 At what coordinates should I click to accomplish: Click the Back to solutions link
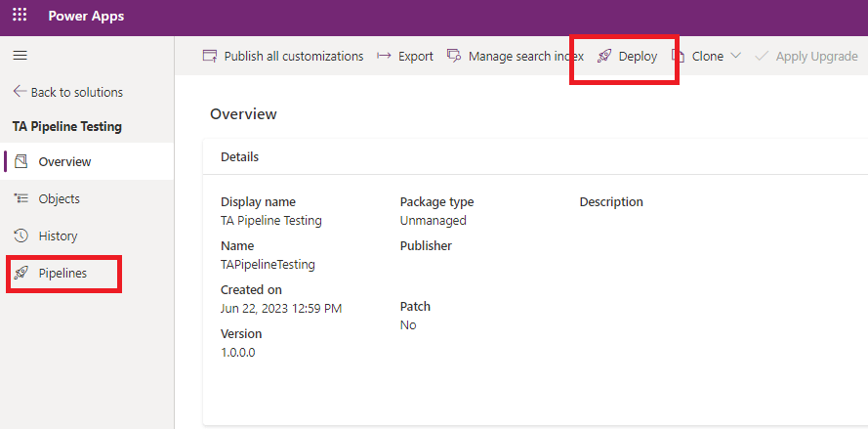76,92
